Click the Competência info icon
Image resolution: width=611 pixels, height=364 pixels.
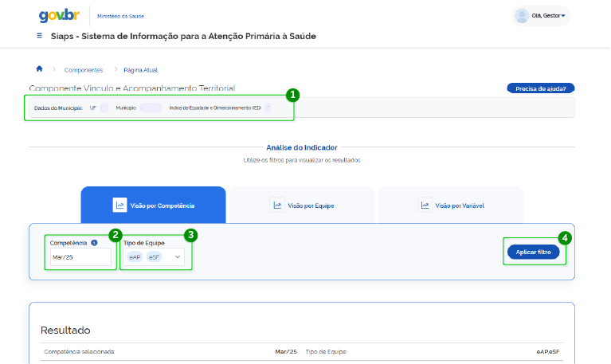point(94,243)
